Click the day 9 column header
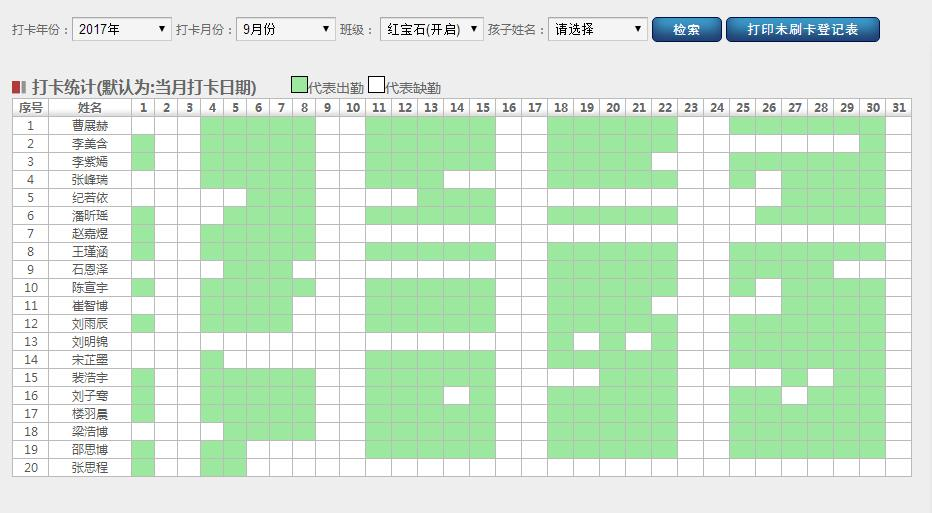The width and height of the screenshot is (932, 513). tap(328, 108)
